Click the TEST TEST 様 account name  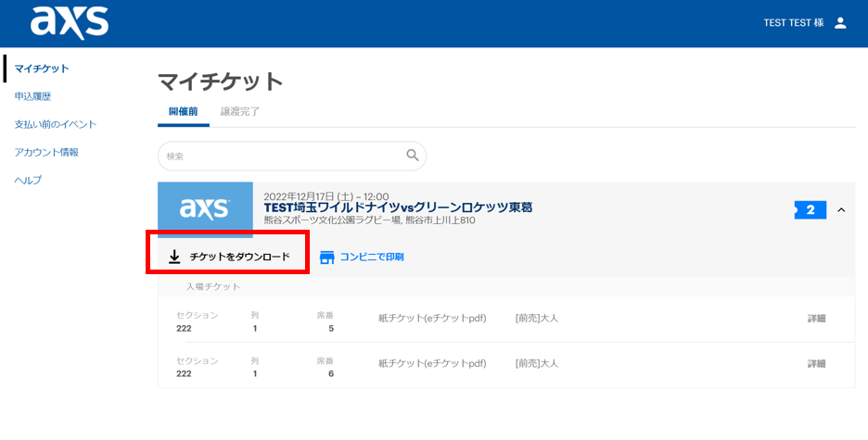click(x=793, y=22)
